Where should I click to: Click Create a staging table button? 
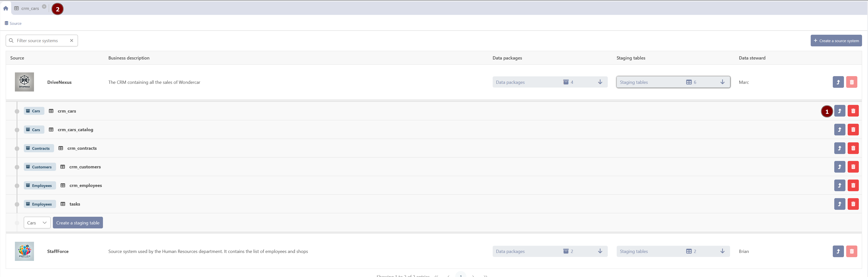[78, 222]
